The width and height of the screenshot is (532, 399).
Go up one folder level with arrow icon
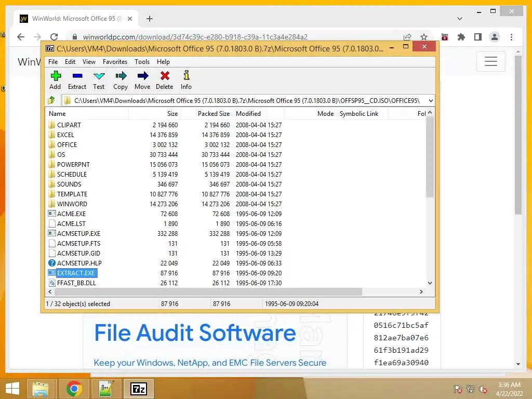[51, 100]
